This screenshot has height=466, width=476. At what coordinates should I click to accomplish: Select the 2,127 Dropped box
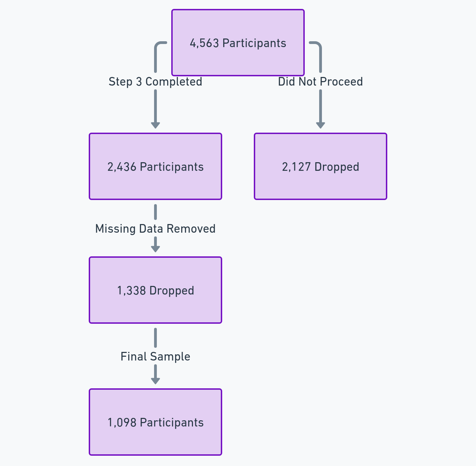(x=320, y=166)
